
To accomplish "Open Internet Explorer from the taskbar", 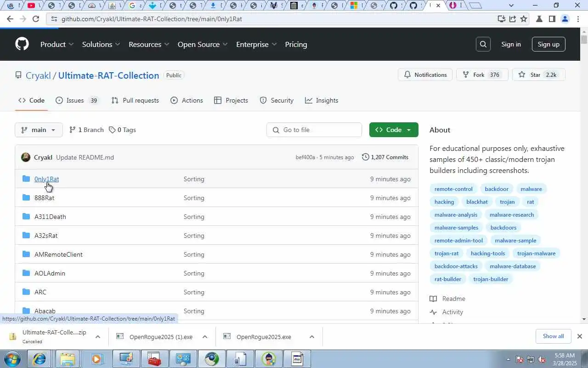I will click(40, 359).
